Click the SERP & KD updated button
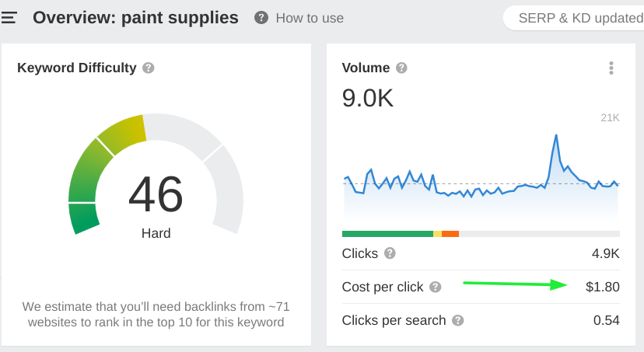 click(x=576, y=18)
